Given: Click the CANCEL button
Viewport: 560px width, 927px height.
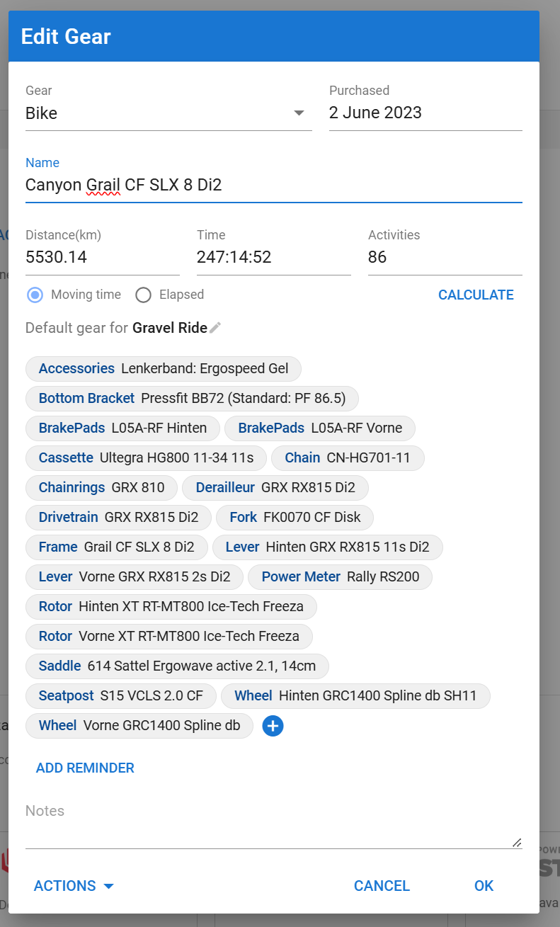Looking at the screenshot, I should [x=382, y=886].
